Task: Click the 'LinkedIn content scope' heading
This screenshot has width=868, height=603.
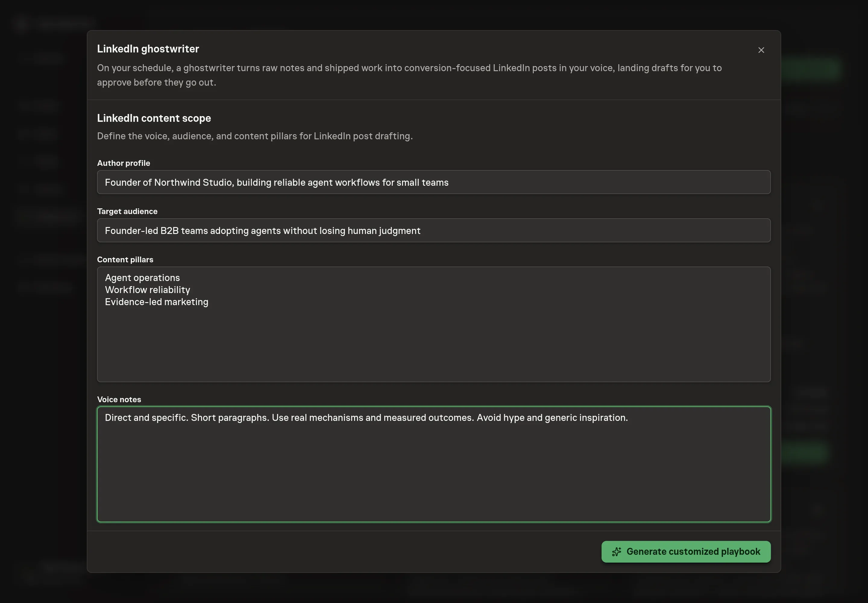Action: tap(154, 118)
